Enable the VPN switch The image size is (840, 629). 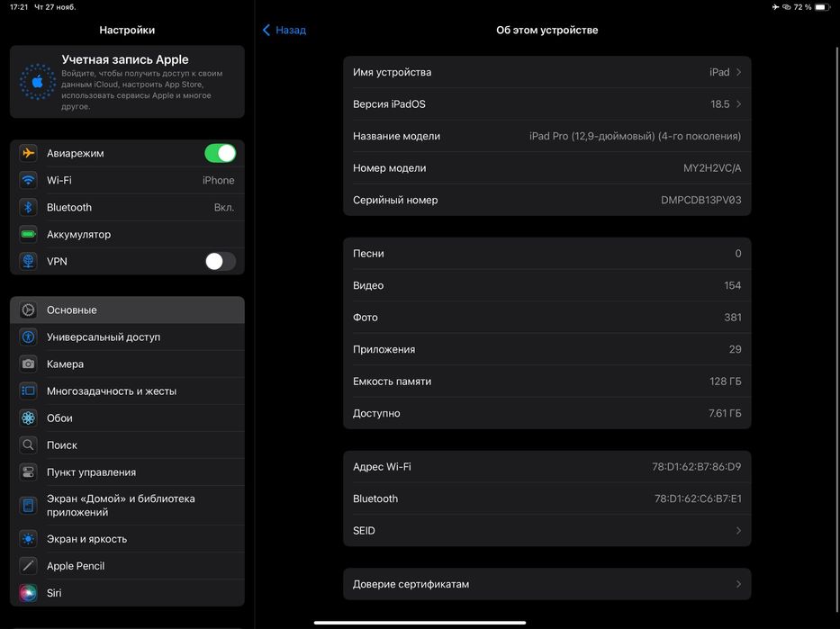221,261
